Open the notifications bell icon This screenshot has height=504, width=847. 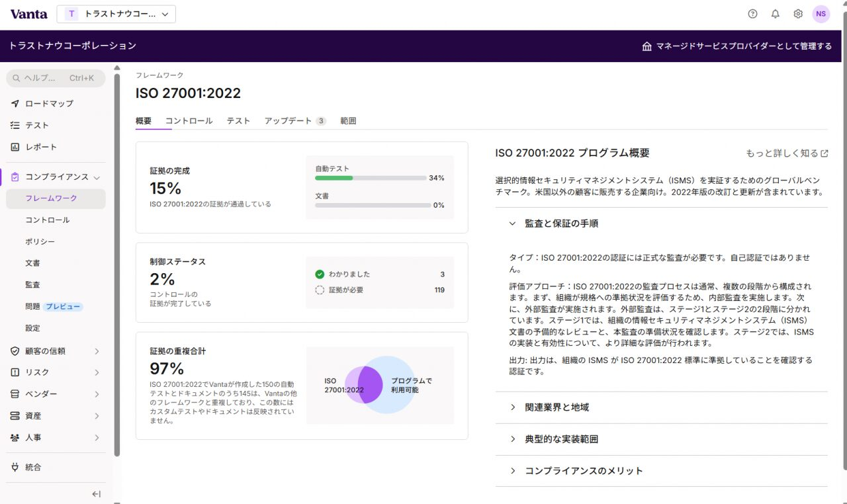[776, 14]
